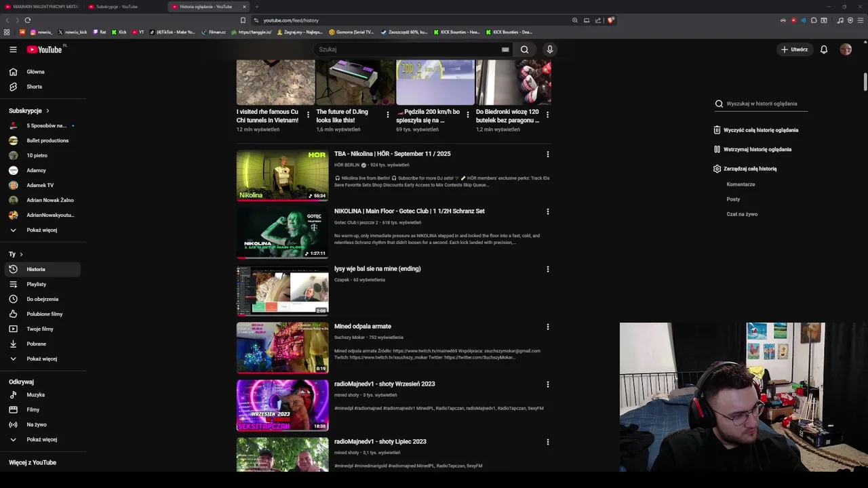868x488 pixels.
Task: Click Brave shields icon in address bar
Action: tap(610, 20)
